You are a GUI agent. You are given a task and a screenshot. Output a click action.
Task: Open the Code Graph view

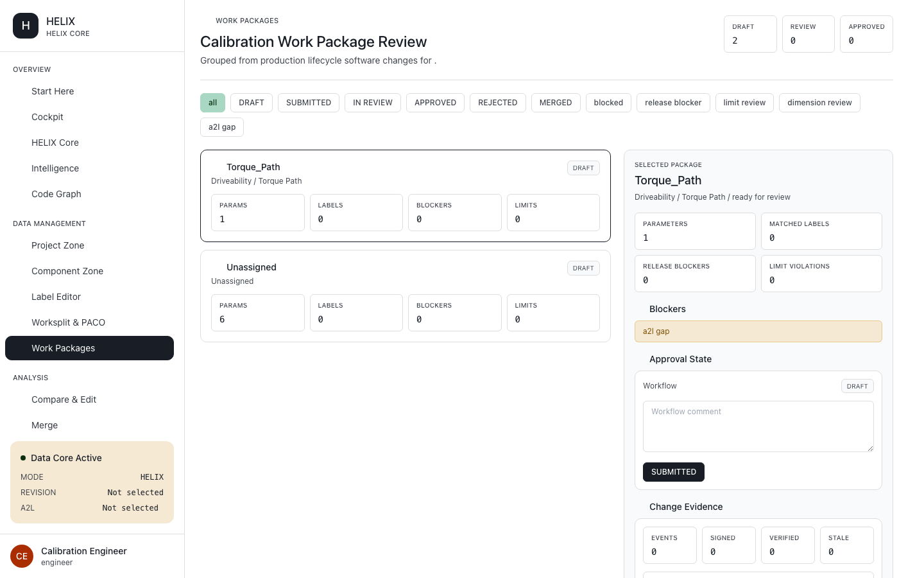(x=89, y=194)
